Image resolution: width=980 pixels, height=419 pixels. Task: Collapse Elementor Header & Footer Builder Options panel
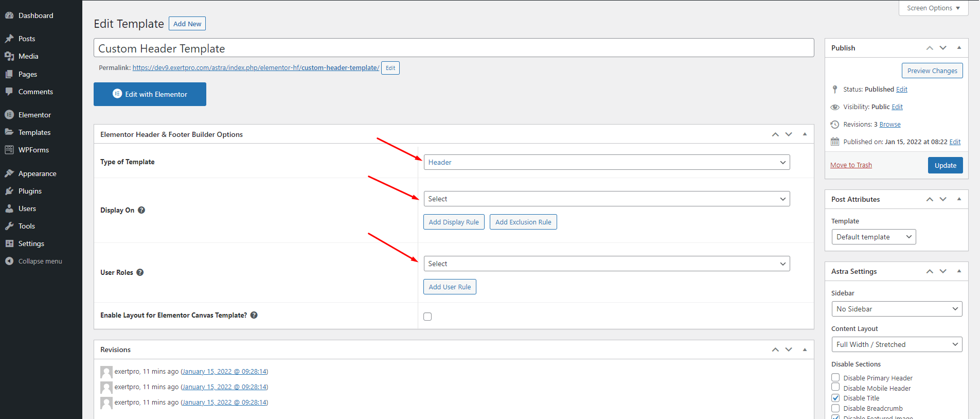(x=805, y=134)
